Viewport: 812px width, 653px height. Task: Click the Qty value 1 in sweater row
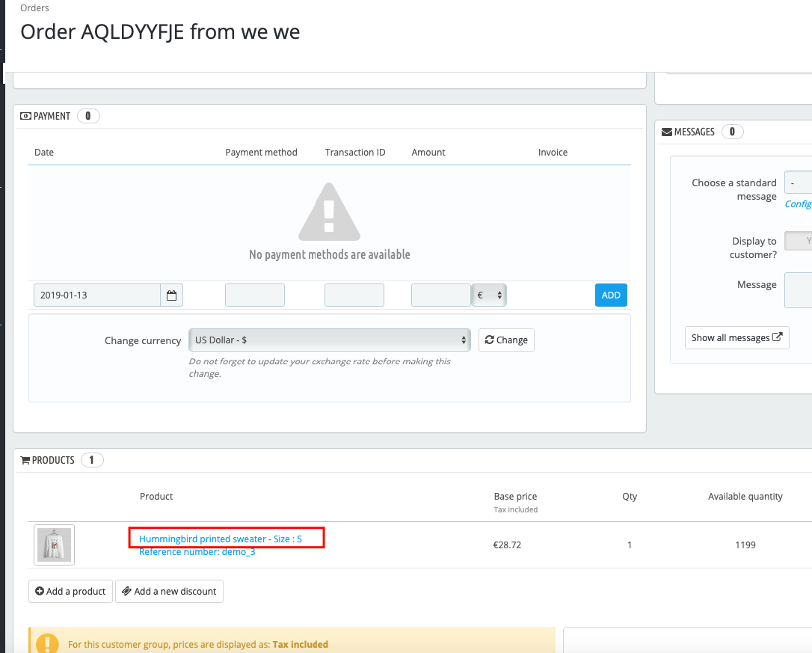click(x=630, y=545)
